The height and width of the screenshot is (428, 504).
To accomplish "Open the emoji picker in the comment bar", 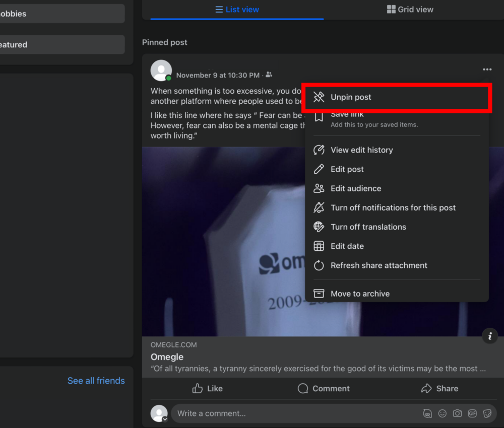I will pyautogui.click(x=442, y=413).
